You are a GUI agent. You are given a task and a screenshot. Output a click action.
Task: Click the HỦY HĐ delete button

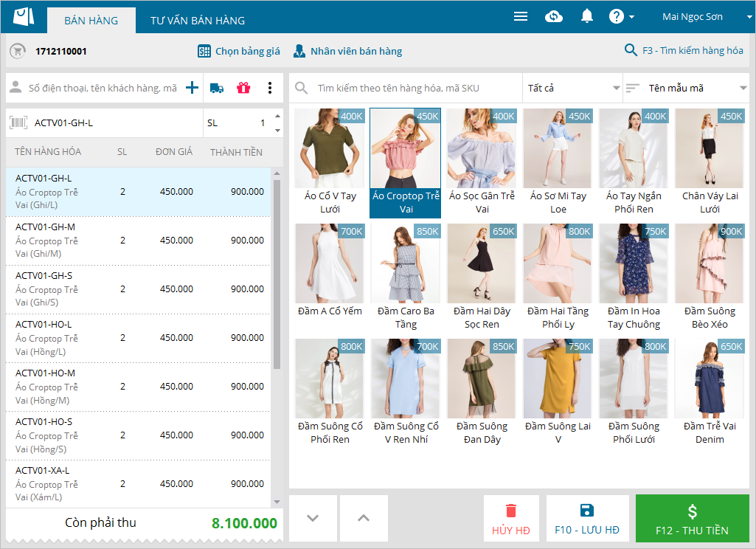(511, 519)
